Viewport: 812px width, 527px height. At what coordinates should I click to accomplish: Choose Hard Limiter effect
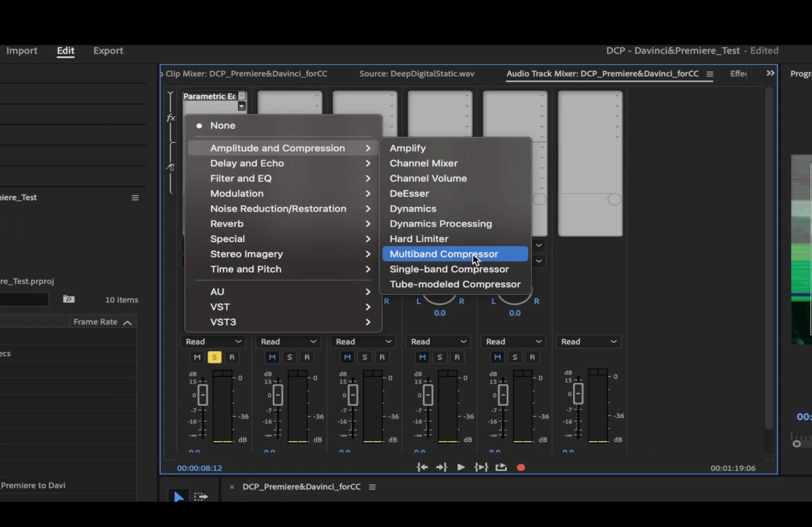(455, 239)
